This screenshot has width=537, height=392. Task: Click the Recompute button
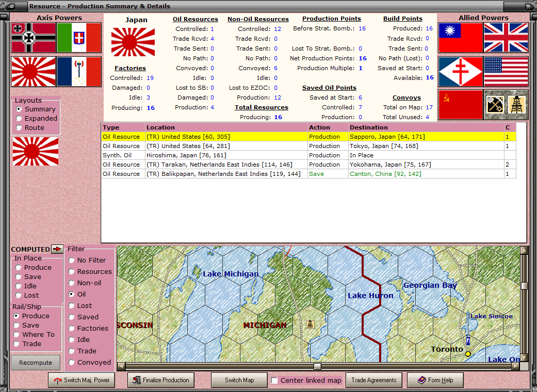(x=36, y=363)
